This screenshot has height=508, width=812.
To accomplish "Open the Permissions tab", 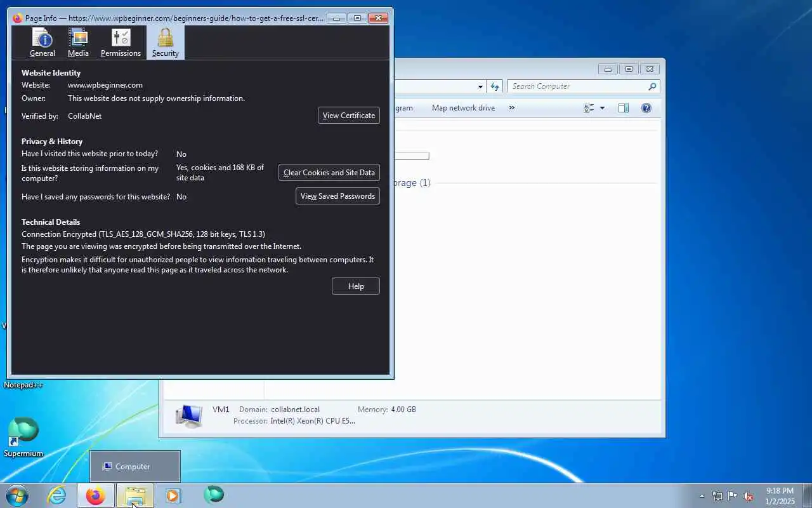I will (x=121, y=43).
